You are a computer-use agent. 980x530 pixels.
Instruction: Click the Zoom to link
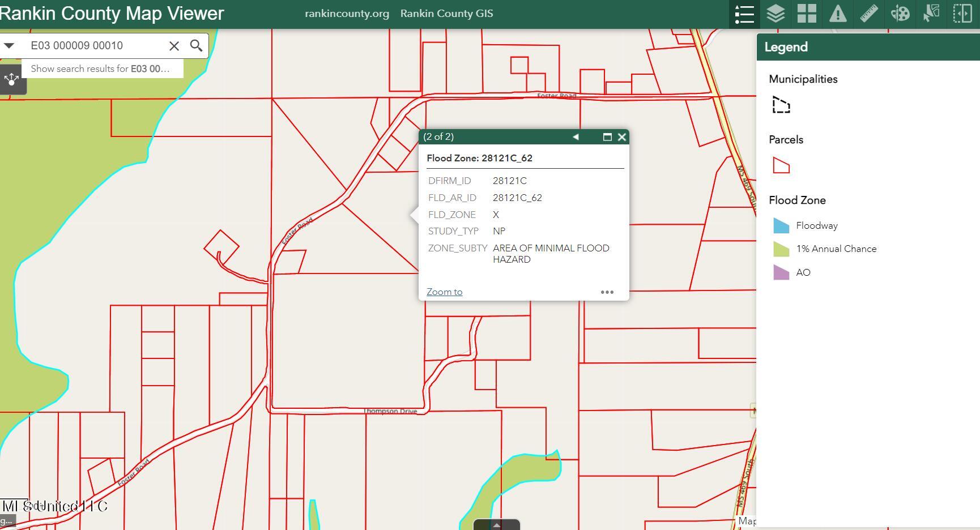pyautogui.click(x=444, y=292)
